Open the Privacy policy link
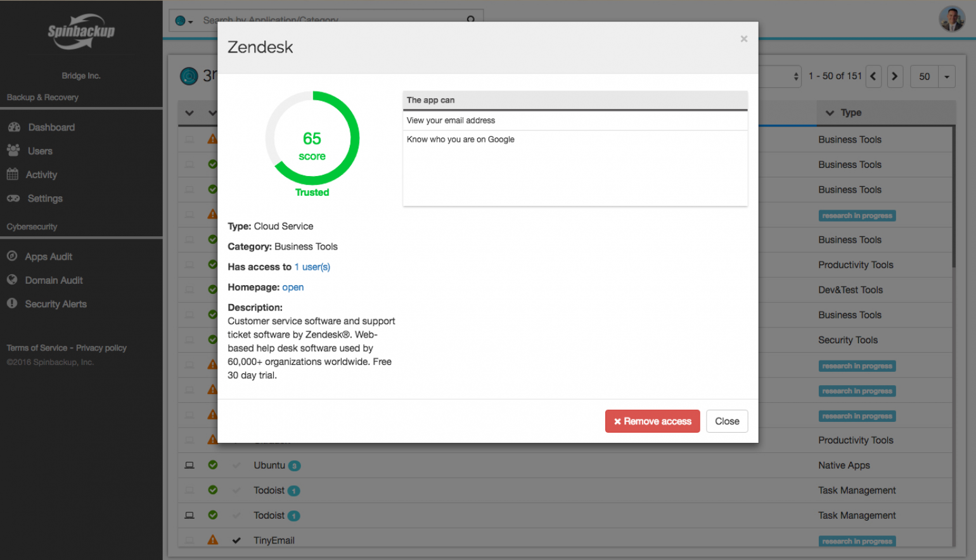 point(101,348)
